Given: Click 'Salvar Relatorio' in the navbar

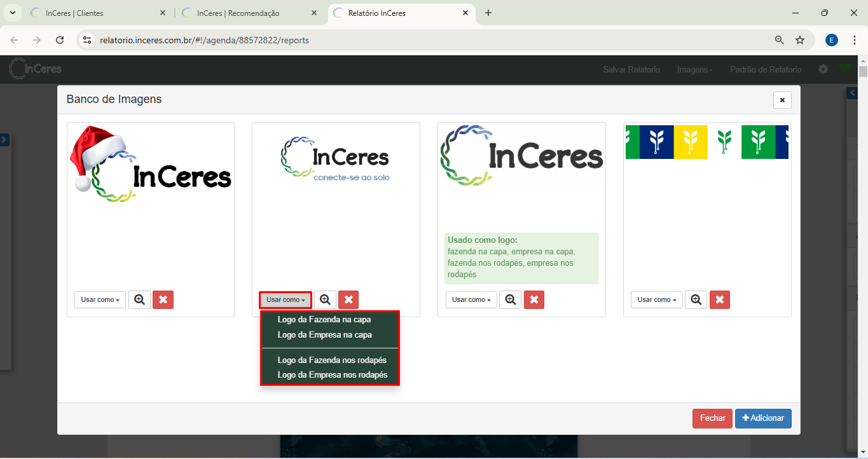Looking at the screenshot, I should (631, 69).
